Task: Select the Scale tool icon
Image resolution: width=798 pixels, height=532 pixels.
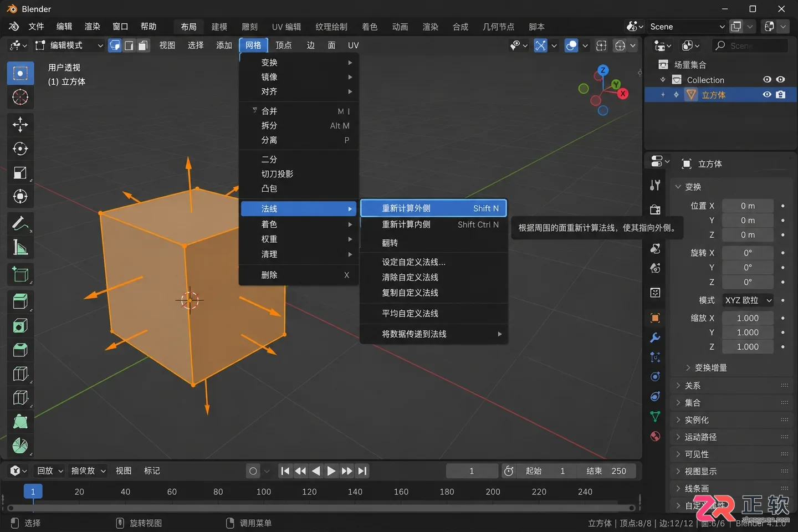Action: coord(20,173)
